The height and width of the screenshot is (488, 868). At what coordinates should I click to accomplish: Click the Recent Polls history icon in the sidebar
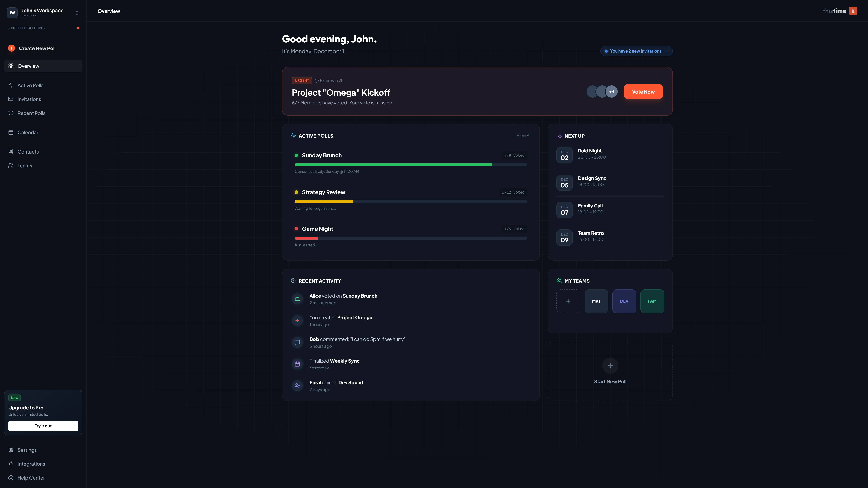point(11,113)
